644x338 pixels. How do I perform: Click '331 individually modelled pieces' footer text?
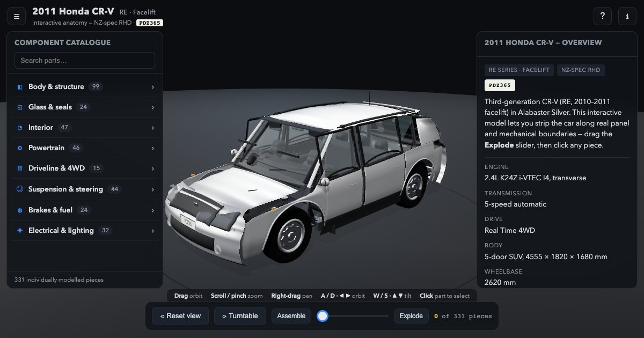59,280
